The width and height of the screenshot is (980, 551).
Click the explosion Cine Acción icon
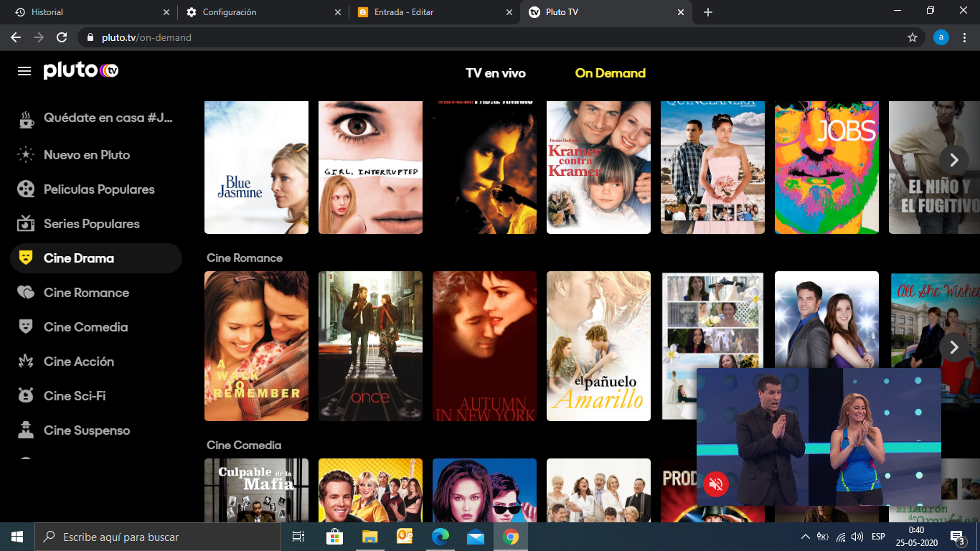(x=26, y=362)
